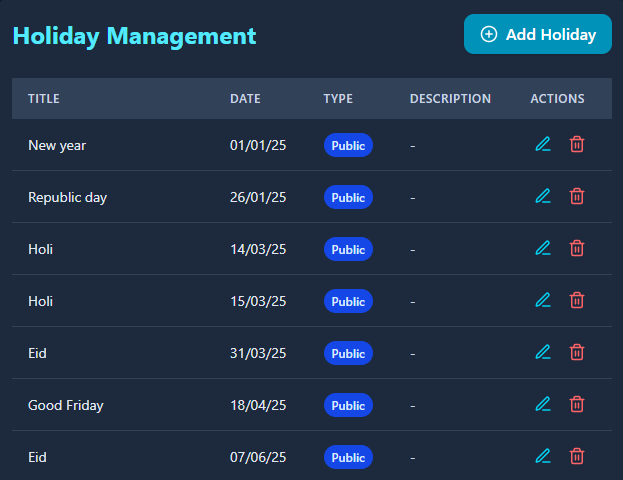Click the Holiday Management heading
Viewport: 623px width, 480px height.
click(x=134, y=36)
